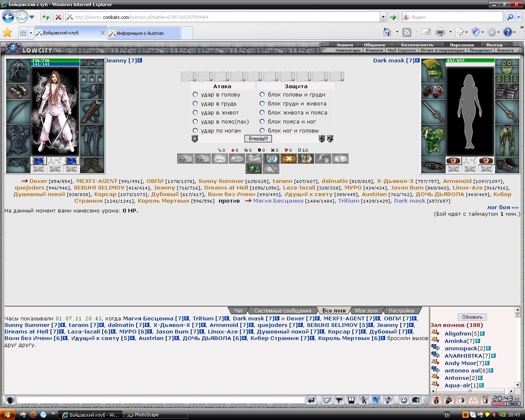This screenshot has height=420, width=525.
Task: Open 'Умения' menu link
Action: 374,50
